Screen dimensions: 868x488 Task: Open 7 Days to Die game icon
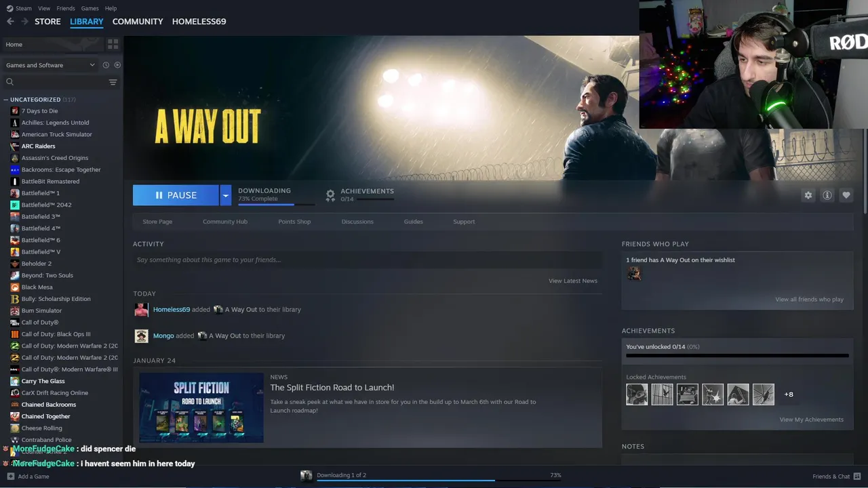click(15, 111)
